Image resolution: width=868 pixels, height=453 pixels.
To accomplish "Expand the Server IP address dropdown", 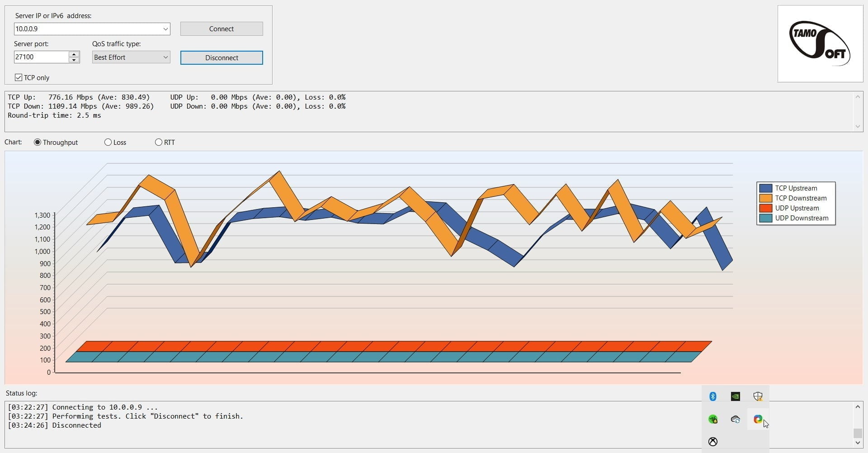I will (165, 29).
